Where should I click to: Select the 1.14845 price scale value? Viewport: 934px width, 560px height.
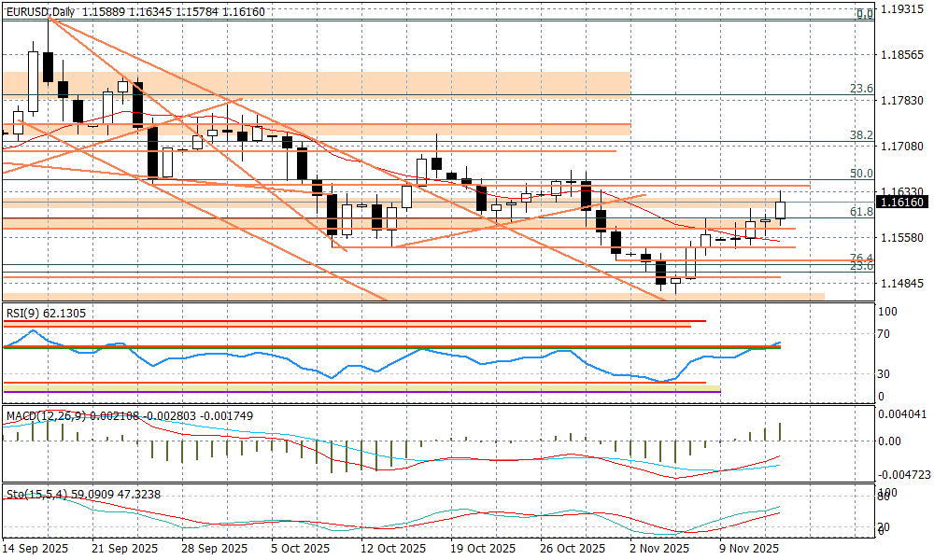902,283
